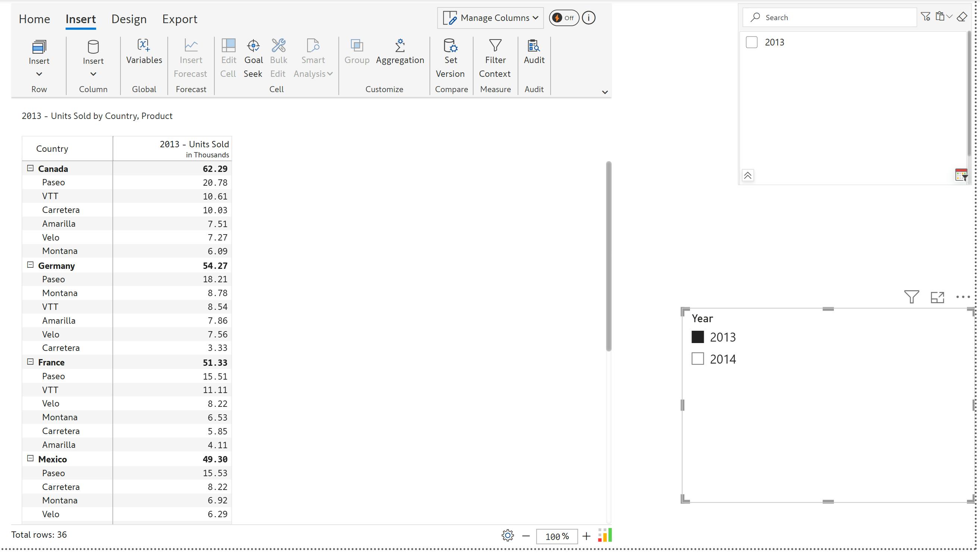
Task: Open settings gear near zoom controls
Action: 507,535
